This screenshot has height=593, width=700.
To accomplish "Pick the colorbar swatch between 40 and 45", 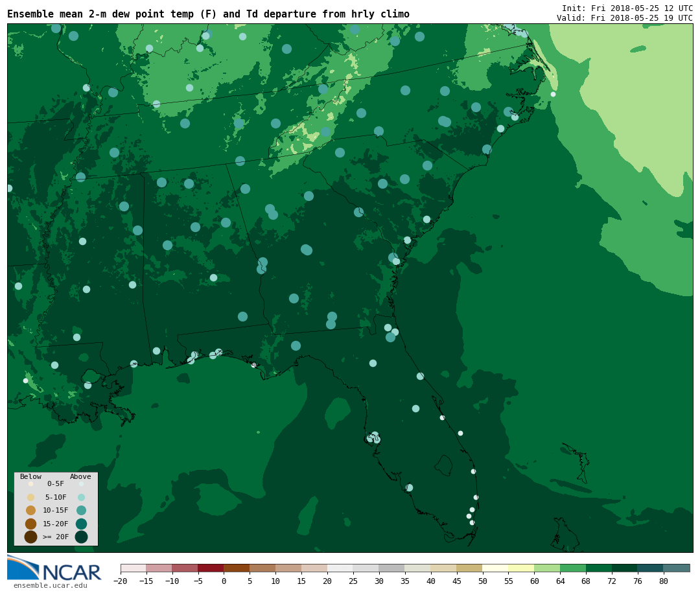I will tap(444, 568).
